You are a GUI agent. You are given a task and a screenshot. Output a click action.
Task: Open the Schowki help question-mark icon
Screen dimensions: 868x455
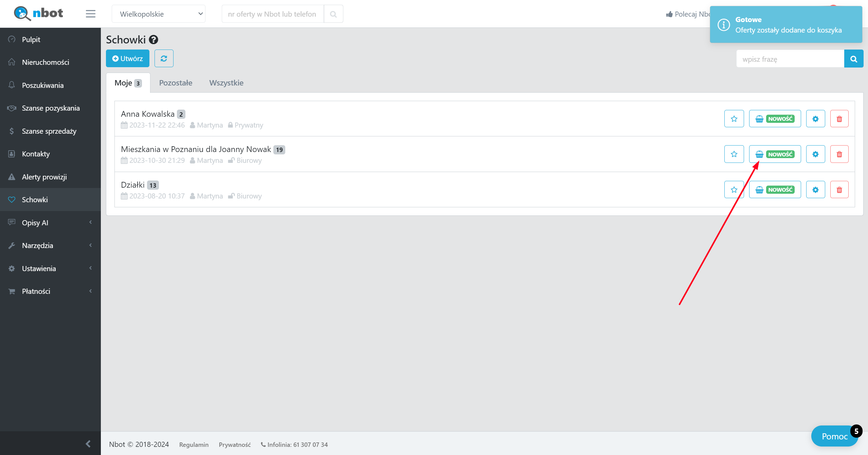tap(153, 40)
